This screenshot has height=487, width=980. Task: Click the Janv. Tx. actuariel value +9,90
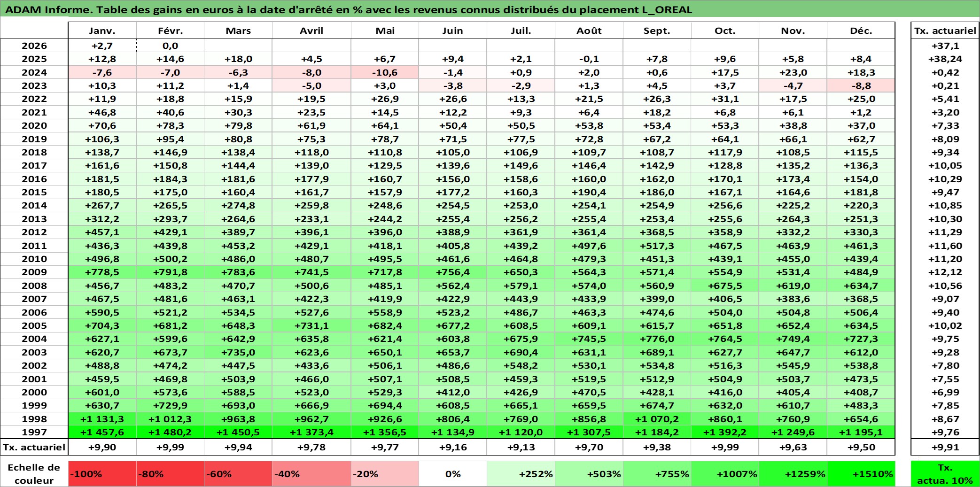(x=102, y=447)
